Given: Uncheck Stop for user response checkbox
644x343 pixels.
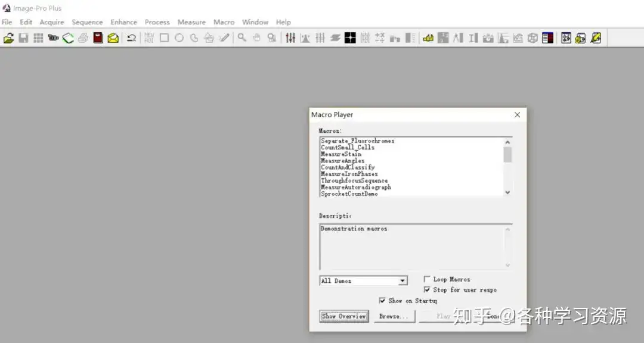Looking at the screenshot, I should click(427, 289).
